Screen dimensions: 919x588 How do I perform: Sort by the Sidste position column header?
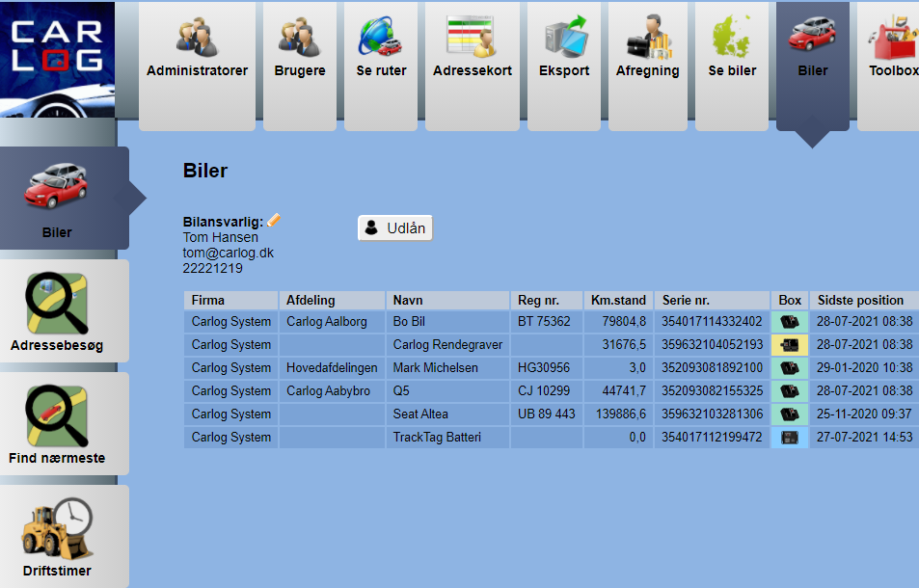[864, 301]
